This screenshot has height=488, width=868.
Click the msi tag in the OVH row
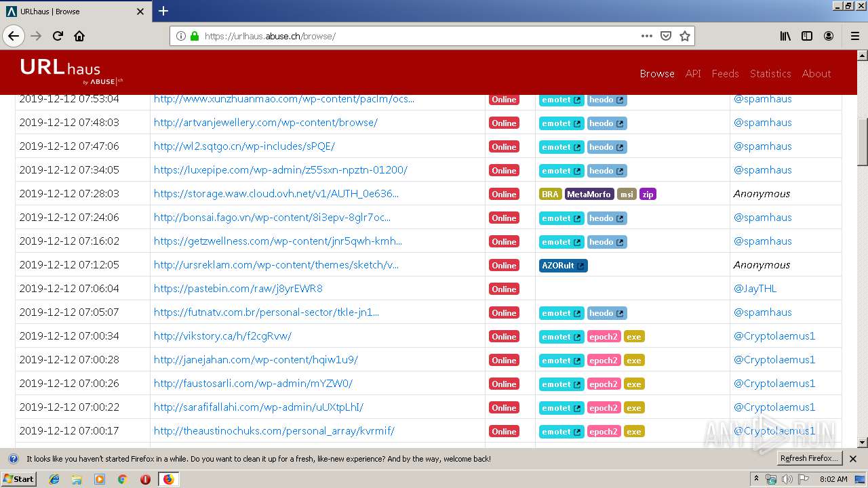tap(627, 195)
